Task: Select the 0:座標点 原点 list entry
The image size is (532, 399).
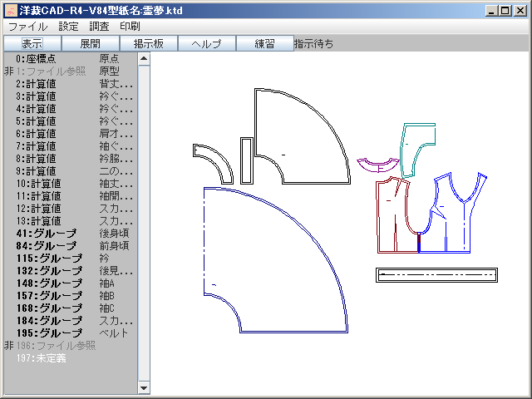Action: (66, 59)
